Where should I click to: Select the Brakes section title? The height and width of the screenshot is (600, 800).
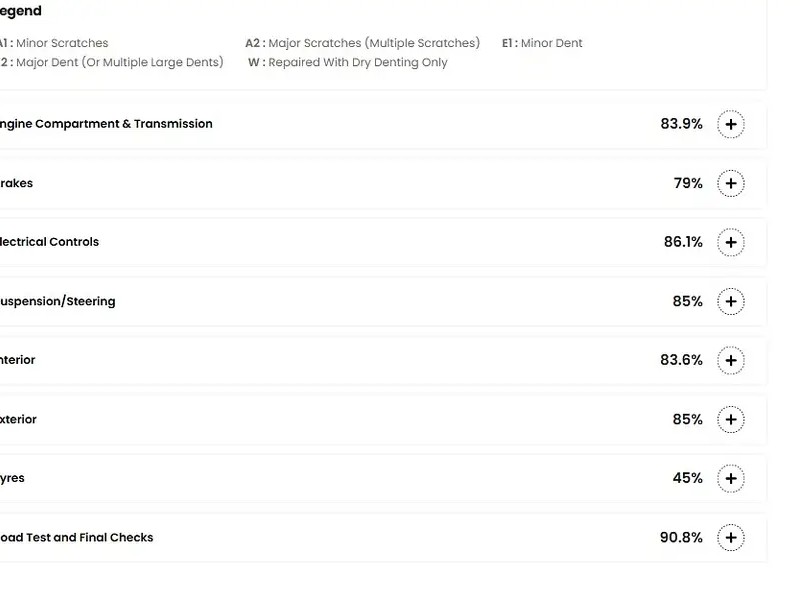coord(17,183)
